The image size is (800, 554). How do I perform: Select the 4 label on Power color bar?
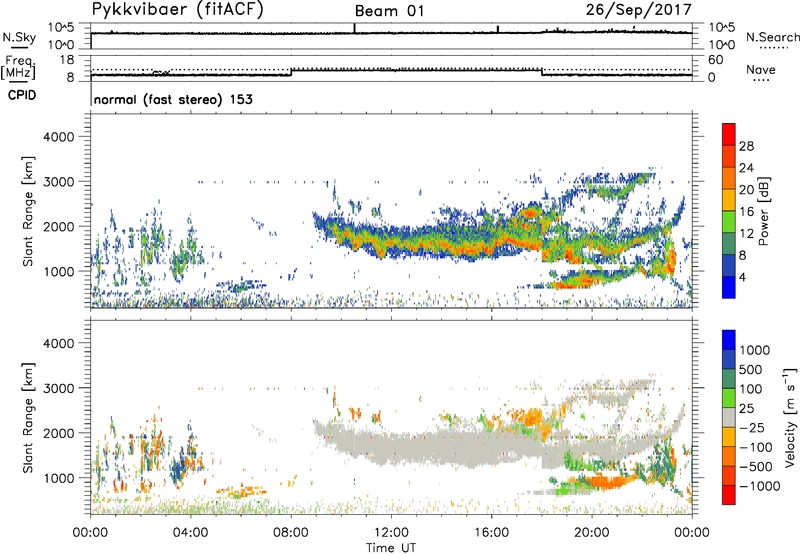pyautogui.click(x=742, y=277)
